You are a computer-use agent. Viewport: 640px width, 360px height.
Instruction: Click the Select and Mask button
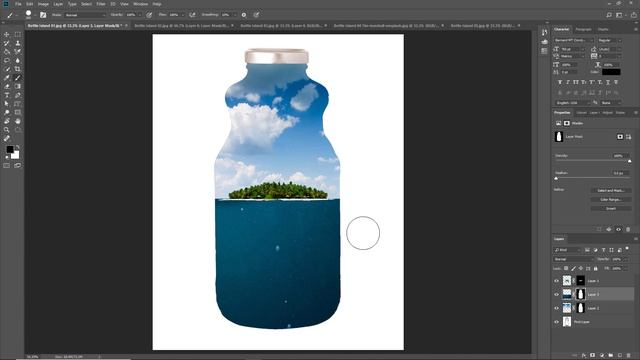point(611,190)
